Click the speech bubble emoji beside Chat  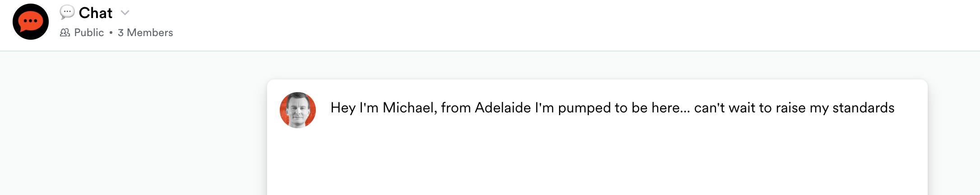67,12
